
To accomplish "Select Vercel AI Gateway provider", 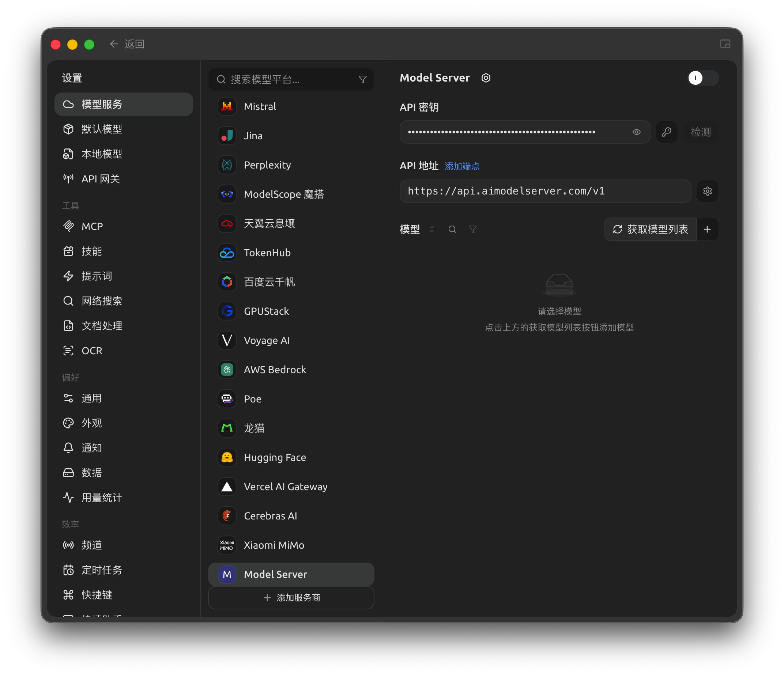I will pos(291,487).
